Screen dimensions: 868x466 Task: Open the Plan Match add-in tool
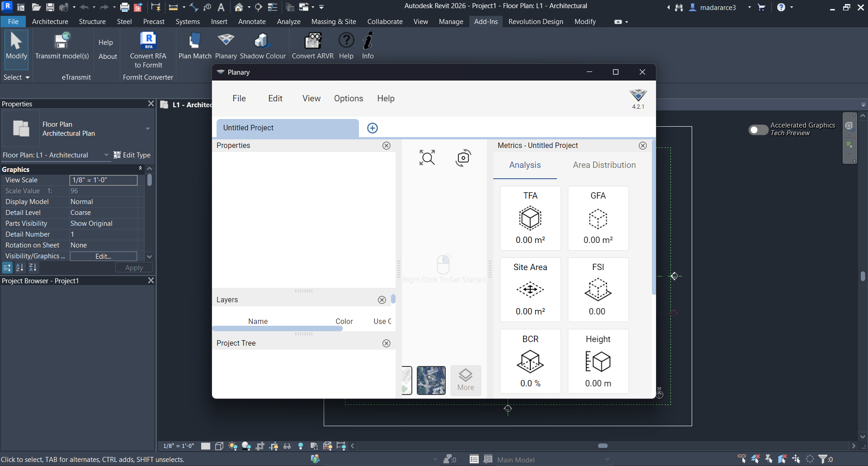(195, 46)
